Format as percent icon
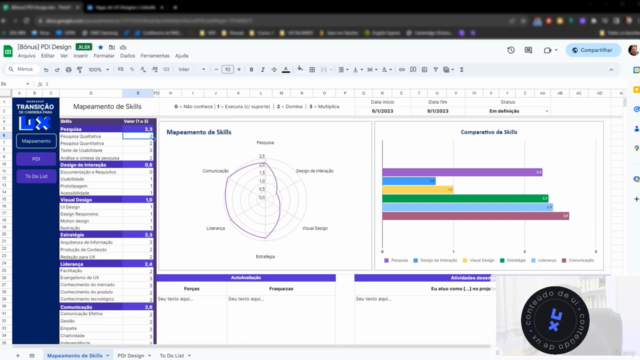This screenshot has width=640, height=360. [132, 70]
